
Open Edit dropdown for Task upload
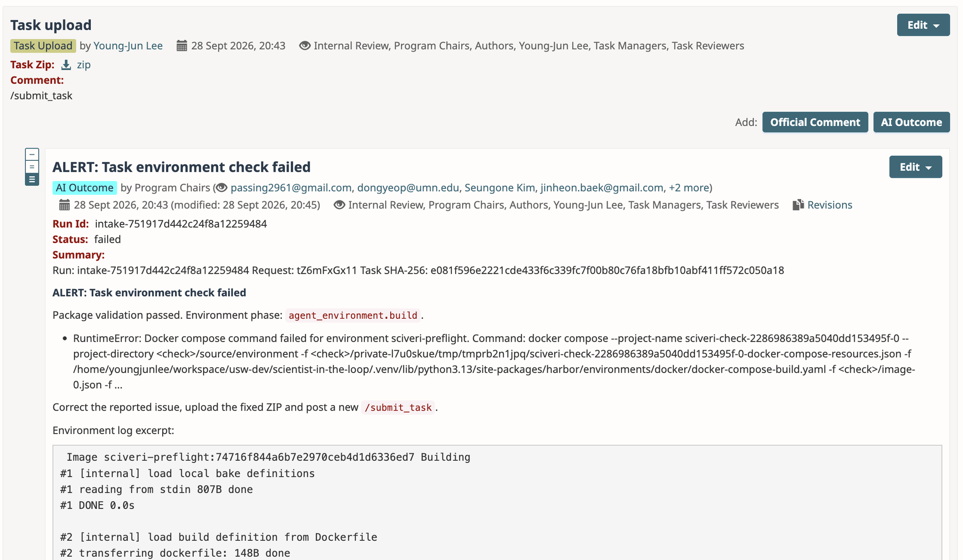(923, 25)
